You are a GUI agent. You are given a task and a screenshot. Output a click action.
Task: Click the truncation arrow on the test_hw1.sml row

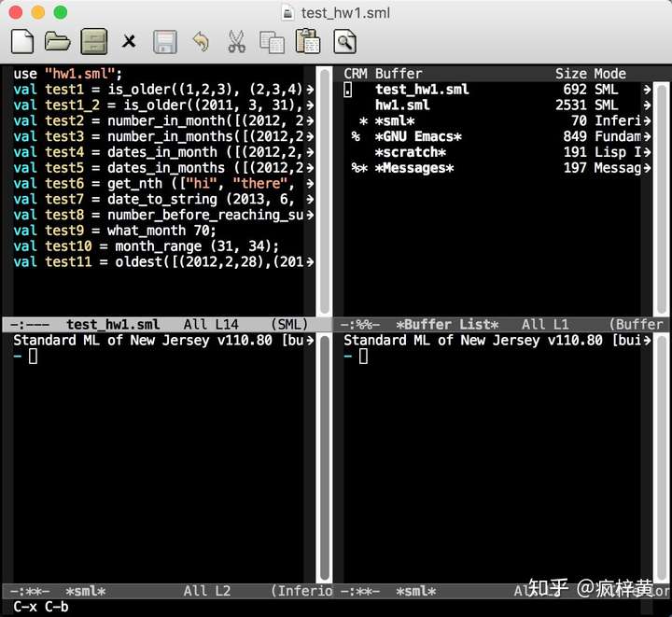[647, 89]
